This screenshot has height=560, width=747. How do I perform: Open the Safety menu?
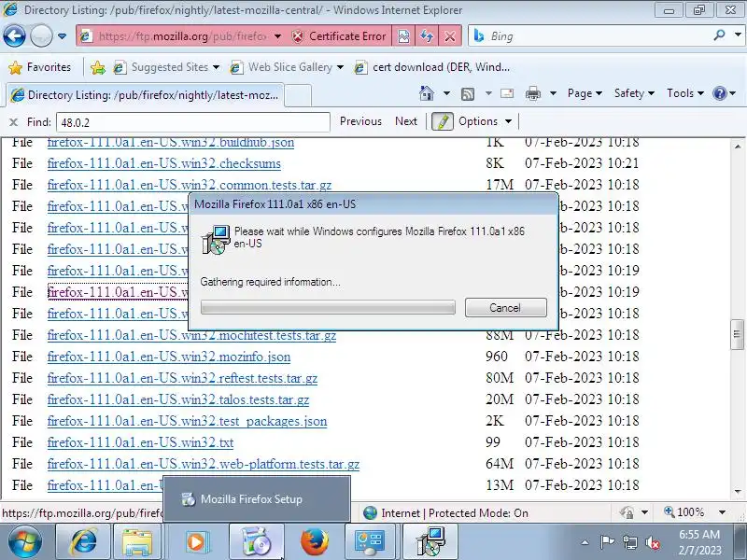pos(634,93)
